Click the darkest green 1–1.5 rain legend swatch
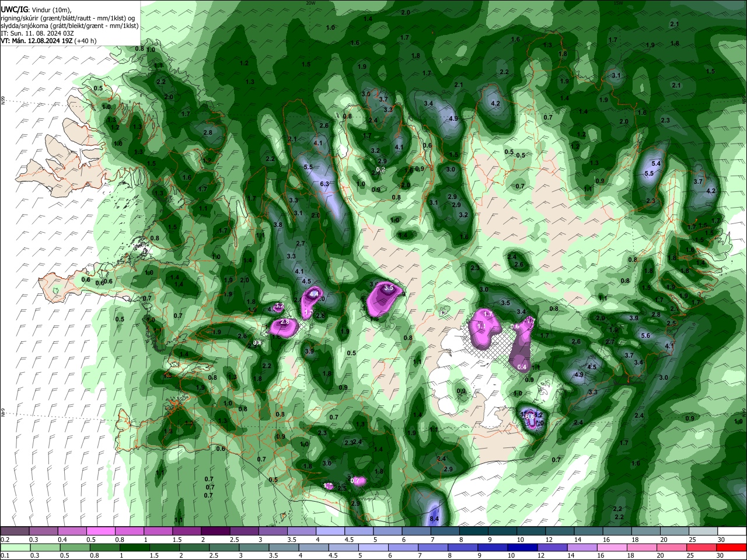This screenshot has width=747, height=560. 135,547
